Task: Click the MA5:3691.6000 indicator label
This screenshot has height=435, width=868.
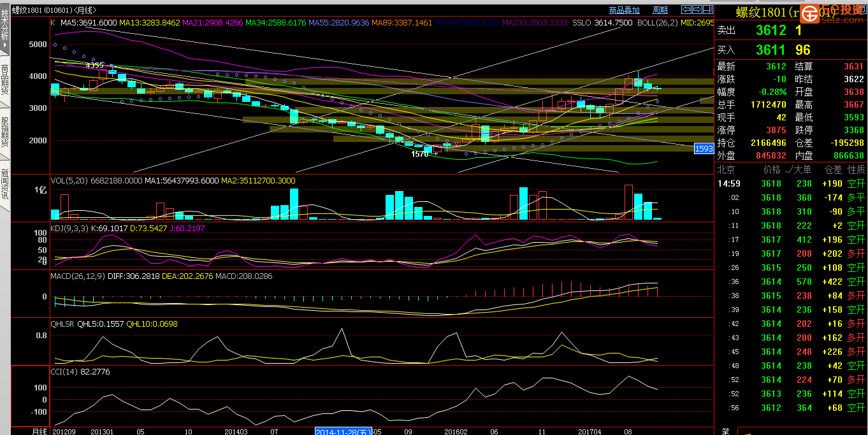Action: tap(89, 22)
